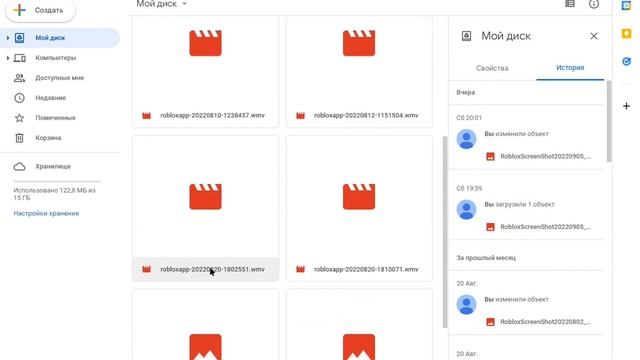Click the Компьютеры devices icon

pos(19,58)
